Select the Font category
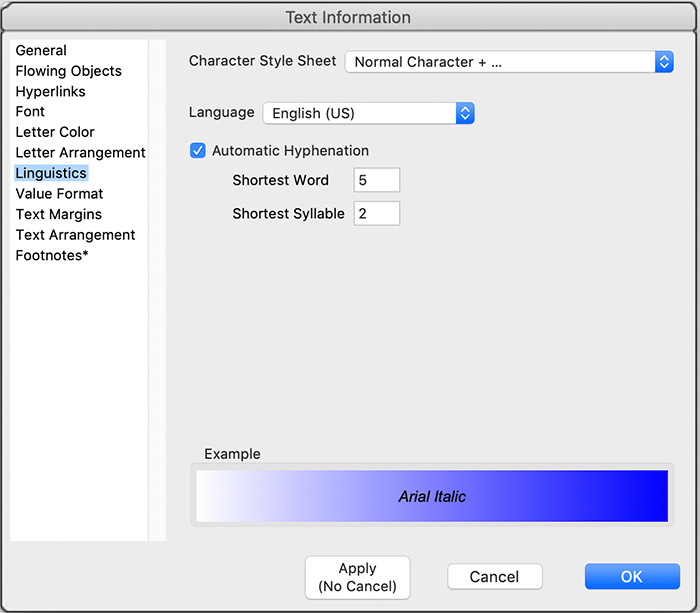 [x=30, y=112]
